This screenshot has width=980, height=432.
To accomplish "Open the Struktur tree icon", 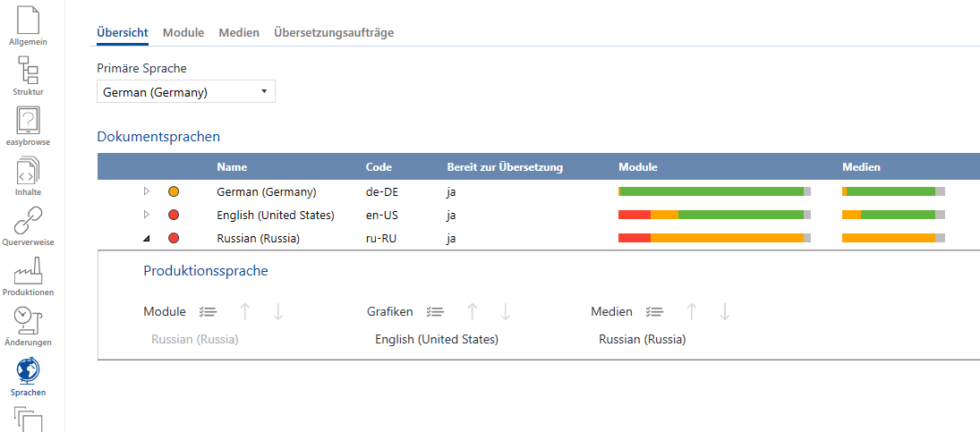I will pos(28,73).
